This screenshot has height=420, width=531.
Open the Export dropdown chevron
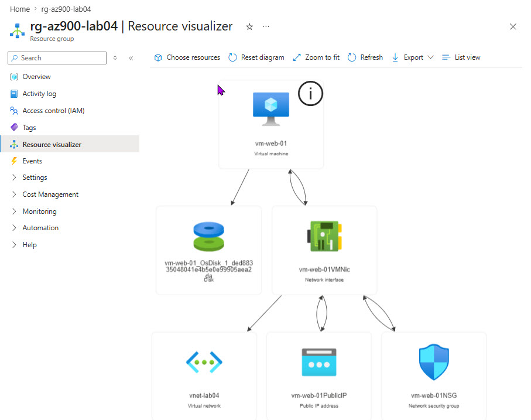click(x=430, y=57)
